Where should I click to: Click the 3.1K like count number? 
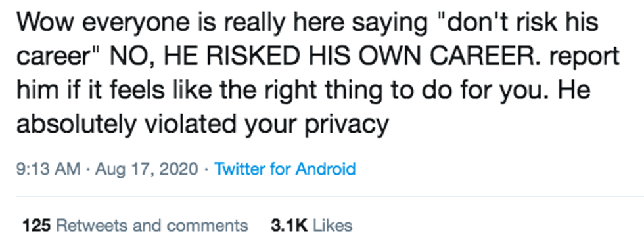click(289, 225)
